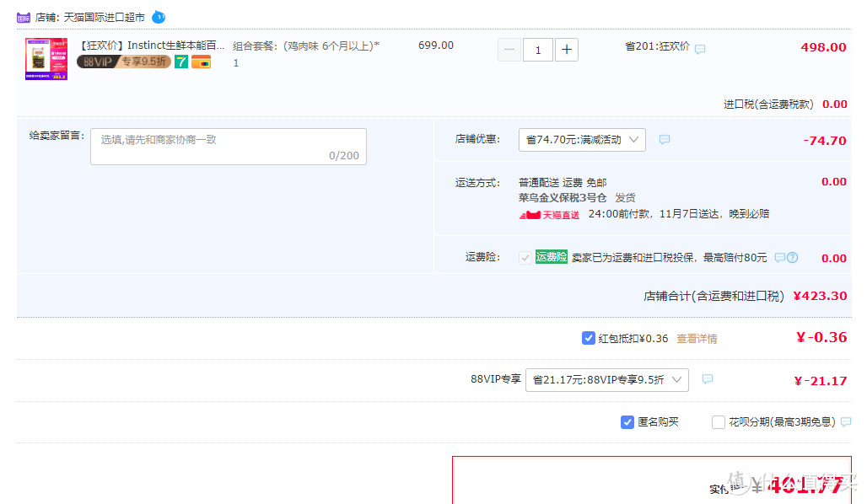The height and width of the screenshot is (504, 867).
Task: Click the product thumbnail image
Action: (x=46, y=58)
